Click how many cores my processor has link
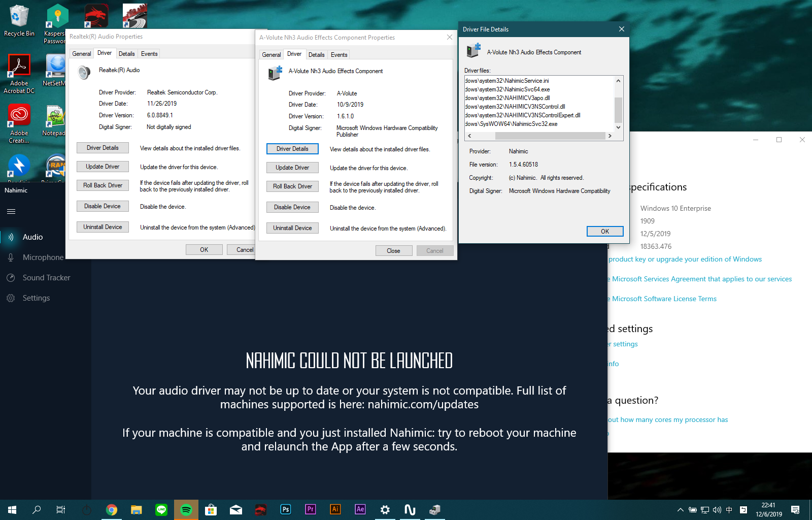 [x=668, y=419]
